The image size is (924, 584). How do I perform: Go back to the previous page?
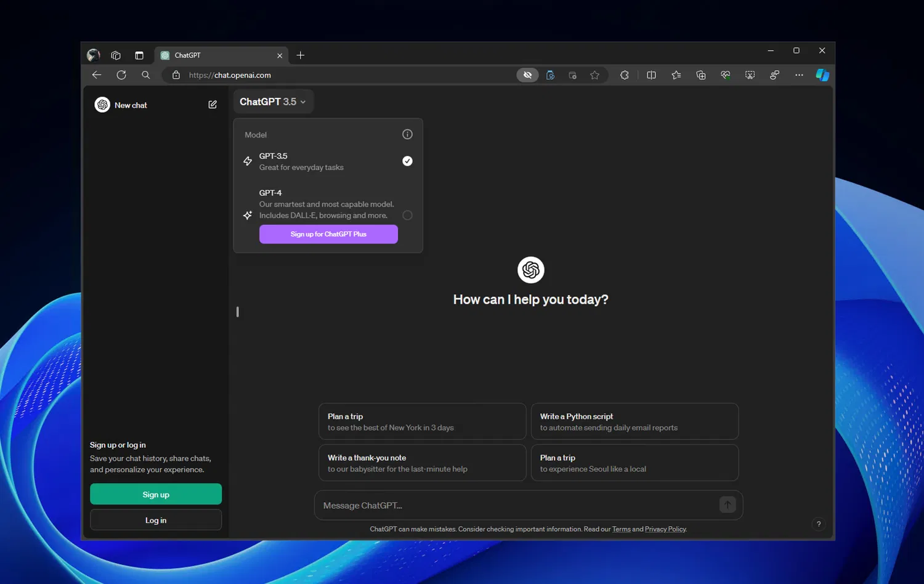tap(97, 75)
